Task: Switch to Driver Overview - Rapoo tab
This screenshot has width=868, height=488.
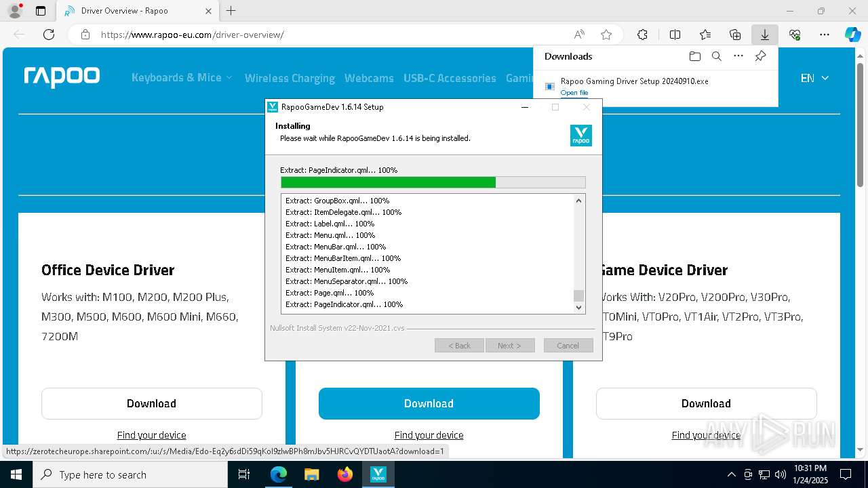Action: (136, 11)
